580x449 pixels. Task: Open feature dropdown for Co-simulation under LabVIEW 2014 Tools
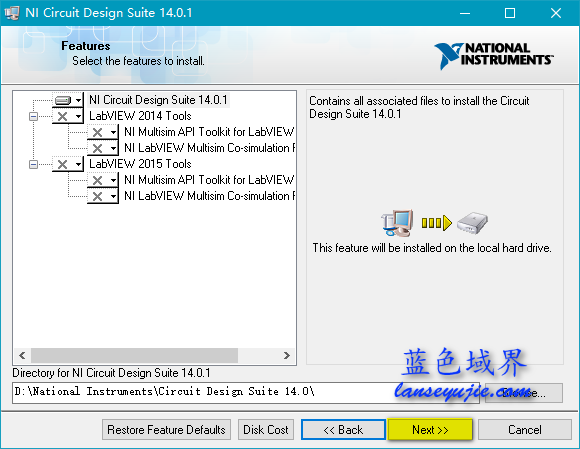(x=103, y=148)
